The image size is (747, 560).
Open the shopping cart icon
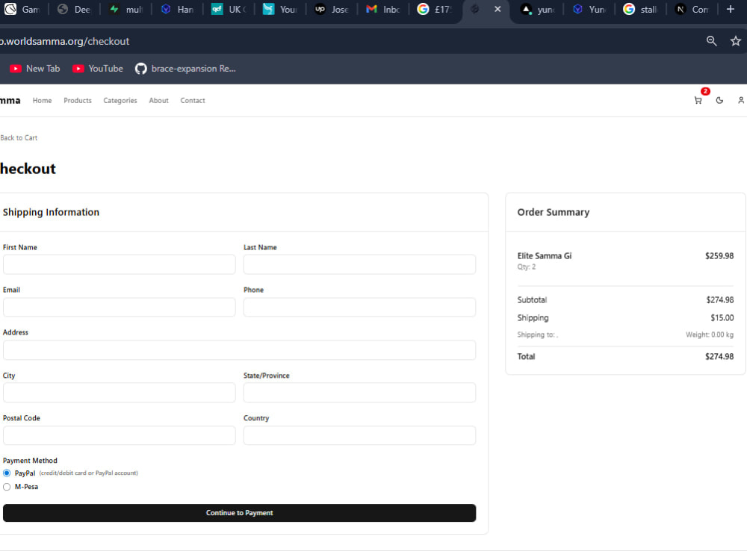tap(698, 101)
